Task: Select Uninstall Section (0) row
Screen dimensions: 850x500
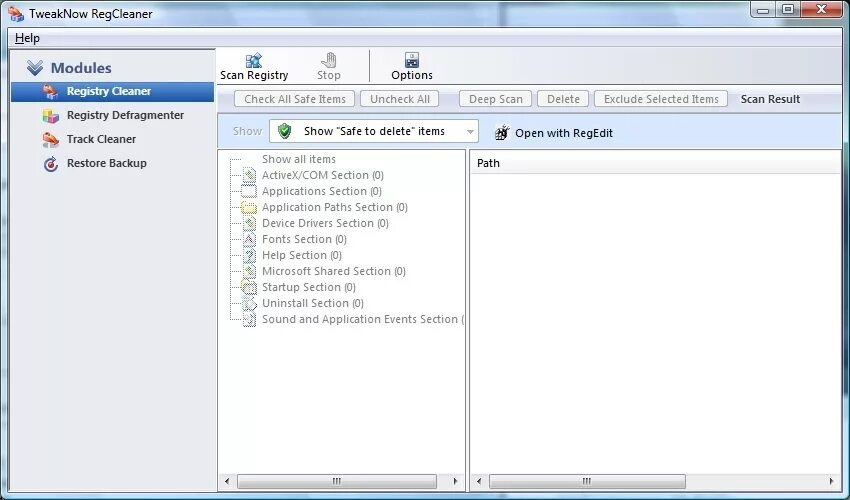Action: point(313,303)
